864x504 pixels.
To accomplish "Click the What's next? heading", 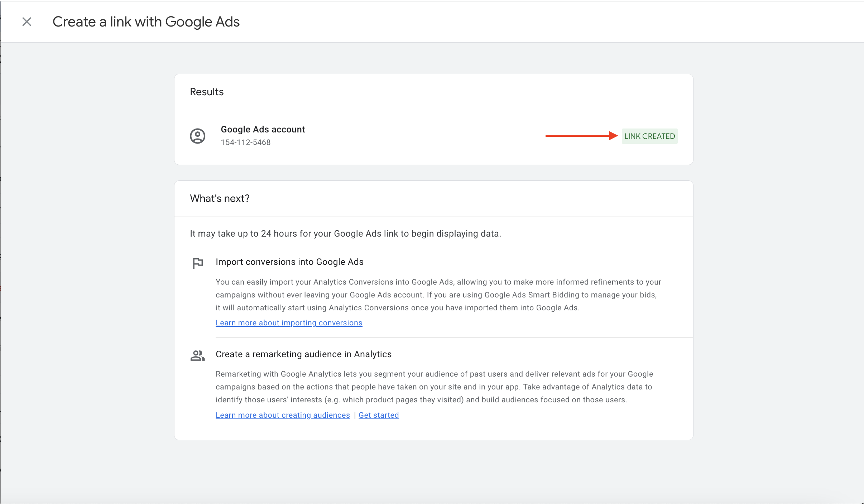I will (x=220, y=199).
